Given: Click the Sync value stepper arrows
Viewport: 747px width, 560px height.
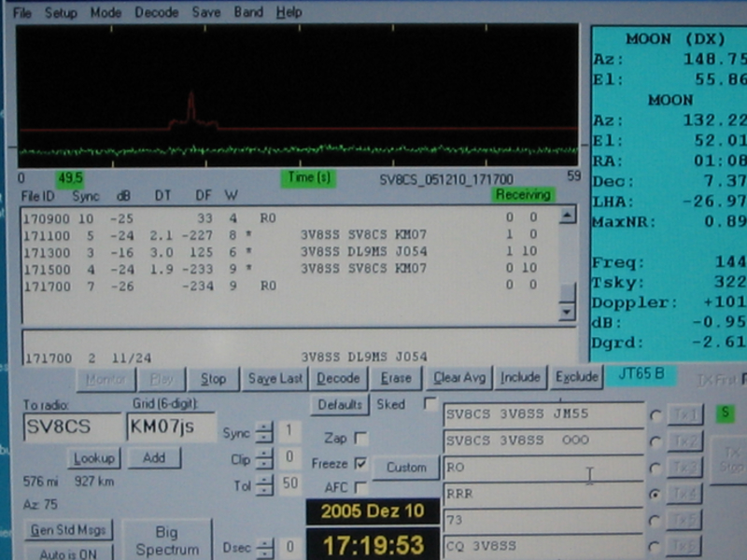Looking at the screenshot, I should click(264, 433).
